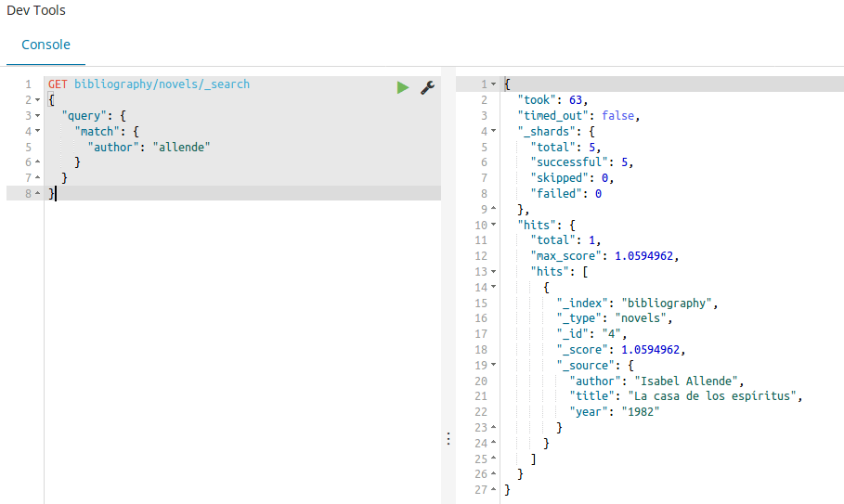844x504 pixels.
Task: Click the GET method keyword
Action: 58,84
